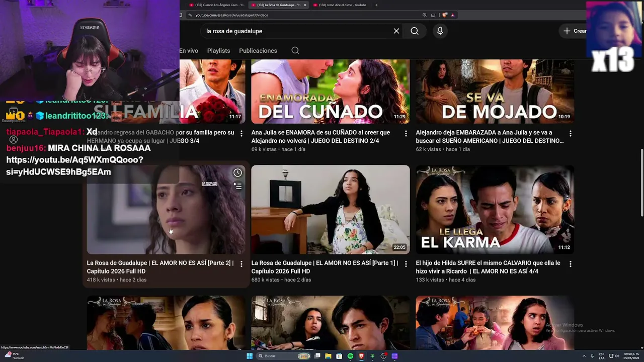Add EL AMOR NO ES ASÍ Parte 2 to Watch Later
The height and width of the screenshot is (362, 644).
[237, 173]
